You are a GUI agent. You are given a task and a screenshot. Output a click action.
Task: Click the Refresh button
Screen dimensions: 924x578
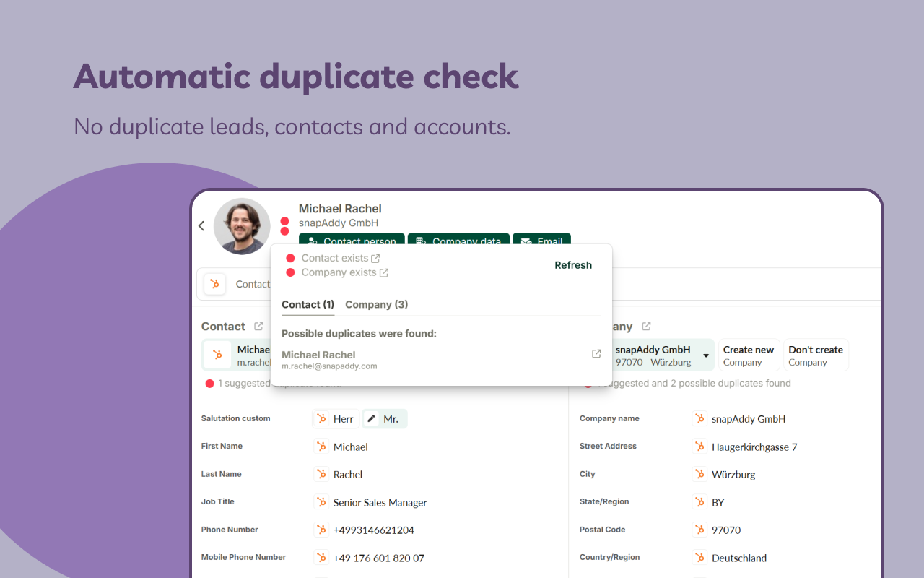[573, 265]
